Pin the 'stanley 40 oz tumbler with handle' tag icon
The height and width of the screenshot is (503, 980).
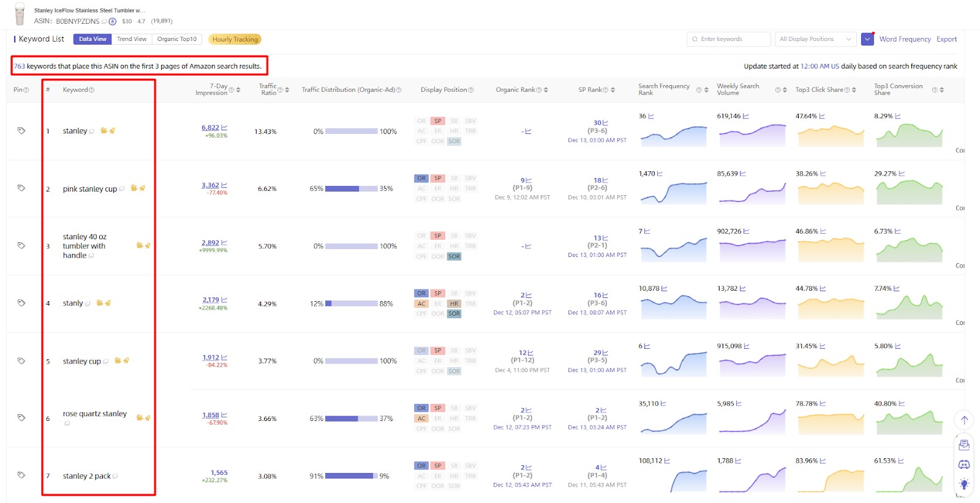21,245
